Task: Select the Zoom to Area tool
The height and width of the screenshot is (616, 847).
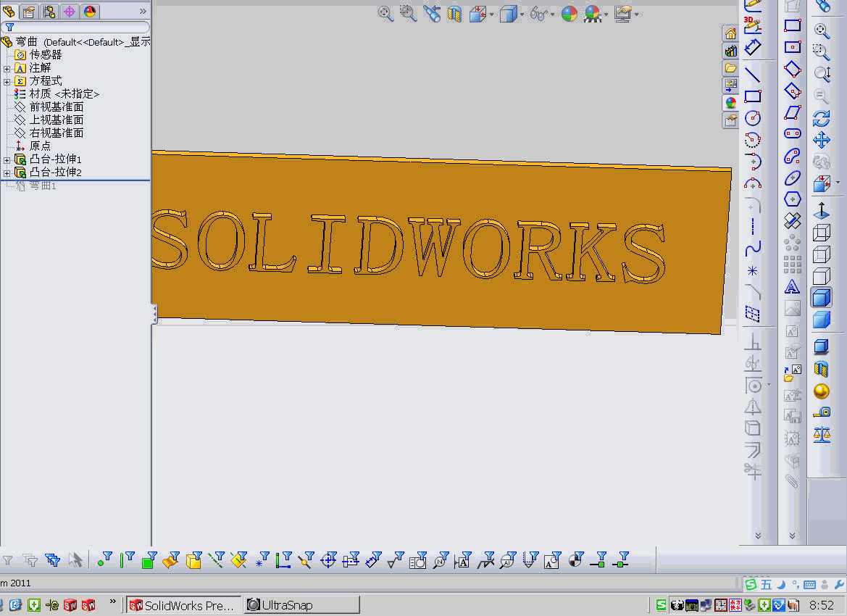Action: point(822,52)
